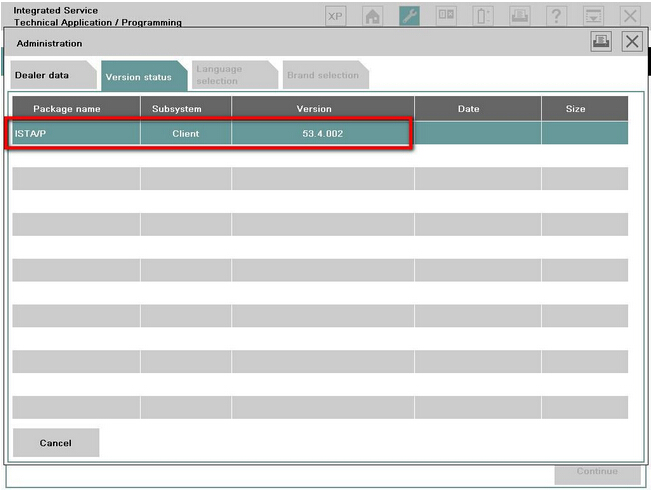Switch to the Dealer data tab
651x490 pixels.
54,75
